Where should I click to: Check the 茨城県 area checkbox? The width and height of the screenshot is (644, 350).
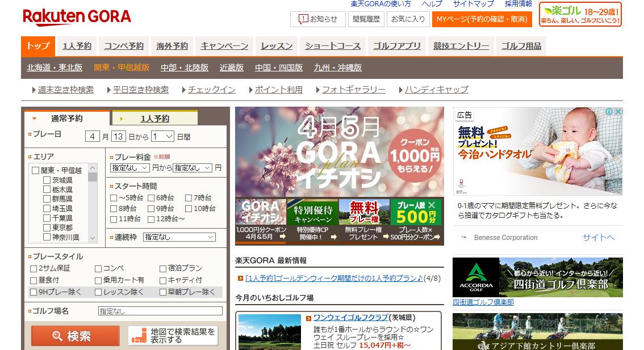click(47, 180)
